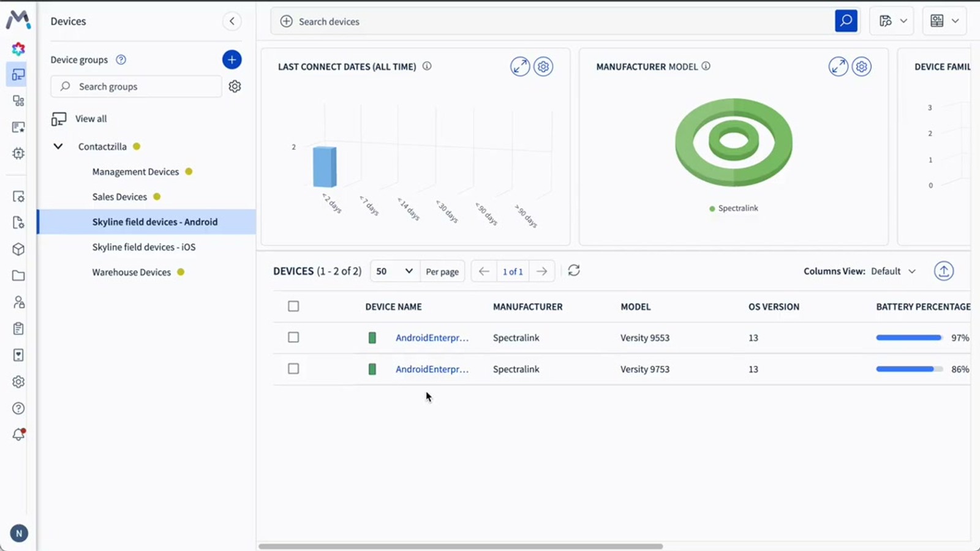Select the Sales Devices group
Image resolution: width=980 pixels, height=551 pixels.
coord(119,197)
